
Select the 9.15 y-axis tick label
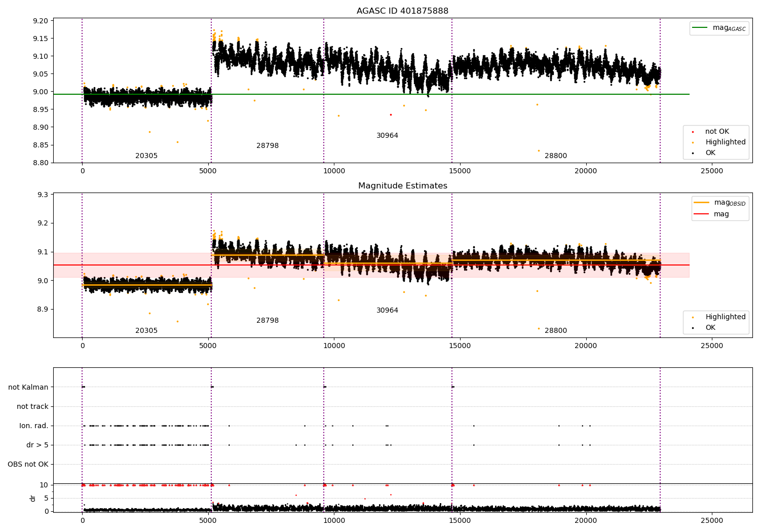pyautogui.click(x=41, y=39)
